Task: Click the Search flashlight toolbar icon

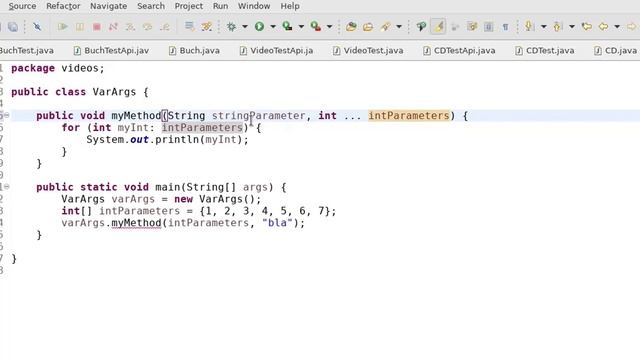Action: pyautogui.click(x=385, y=27)
